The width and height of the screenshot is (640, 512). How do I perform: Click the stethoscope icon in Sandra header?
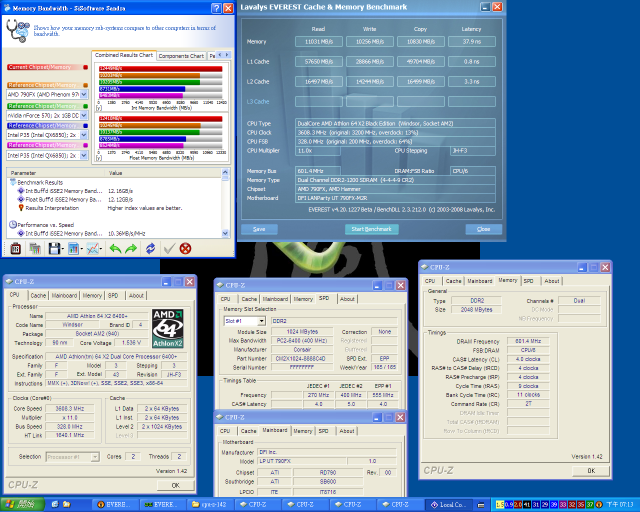[18, 31]
